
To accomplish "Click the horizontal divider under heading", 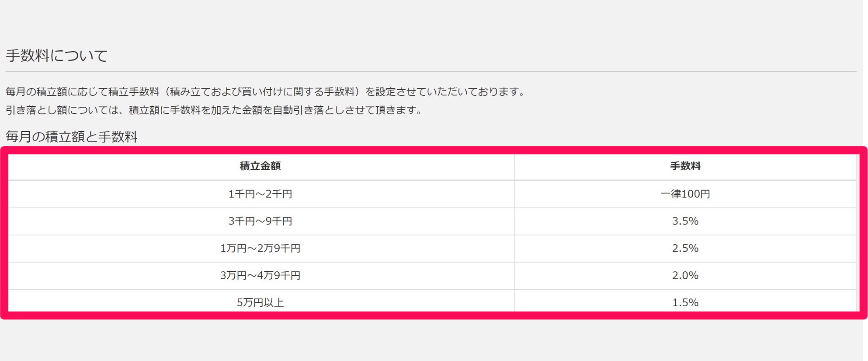I will (x=431, y=71).
